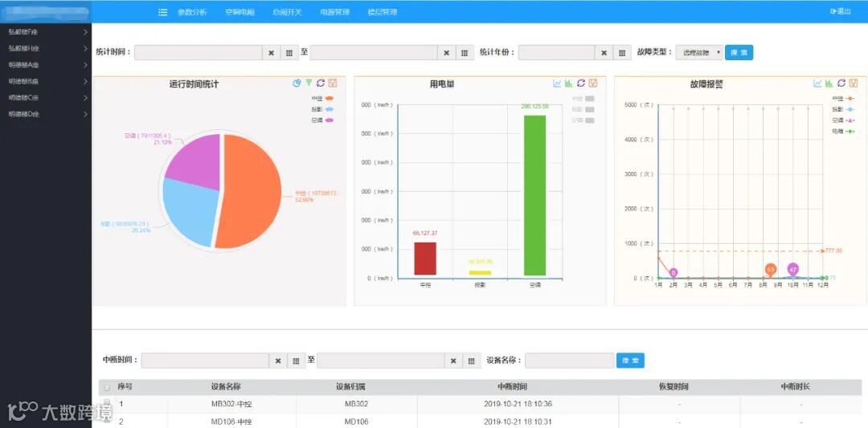
Task: Expand 明德楼A座 in sidebar
Action: [45, 65]
